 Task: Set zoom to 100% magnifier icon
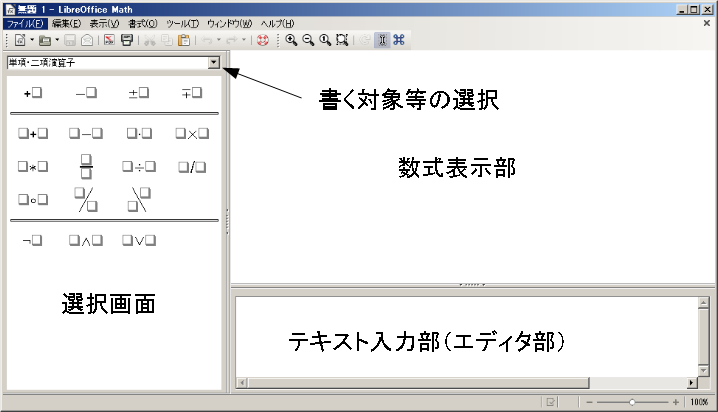click(325, 40)
